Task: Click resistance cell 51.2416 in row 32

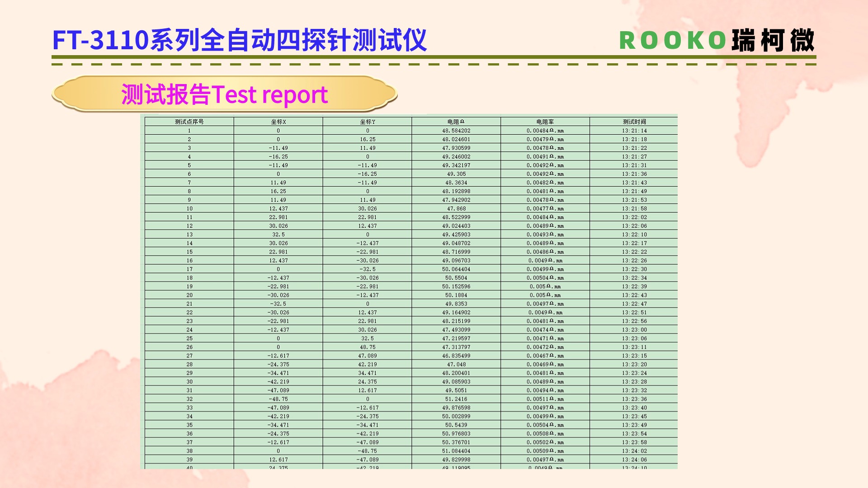Action: point(456,399)
